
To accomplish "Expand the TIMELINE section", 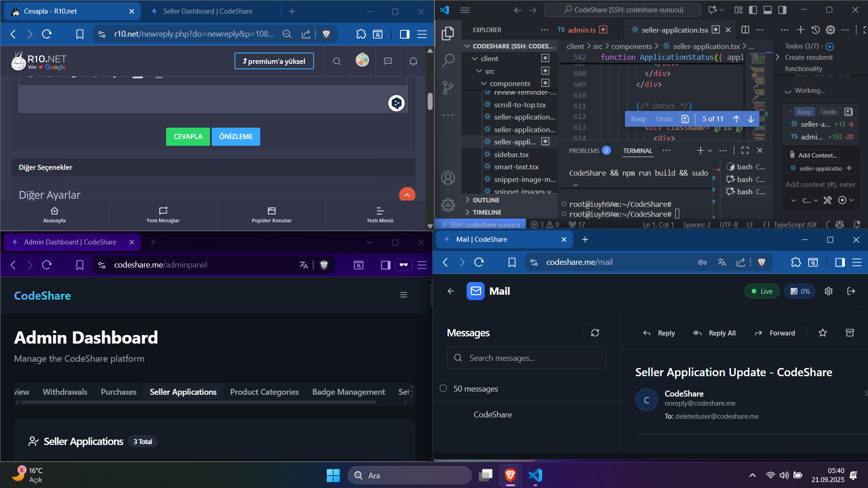I will click(510, 212).
